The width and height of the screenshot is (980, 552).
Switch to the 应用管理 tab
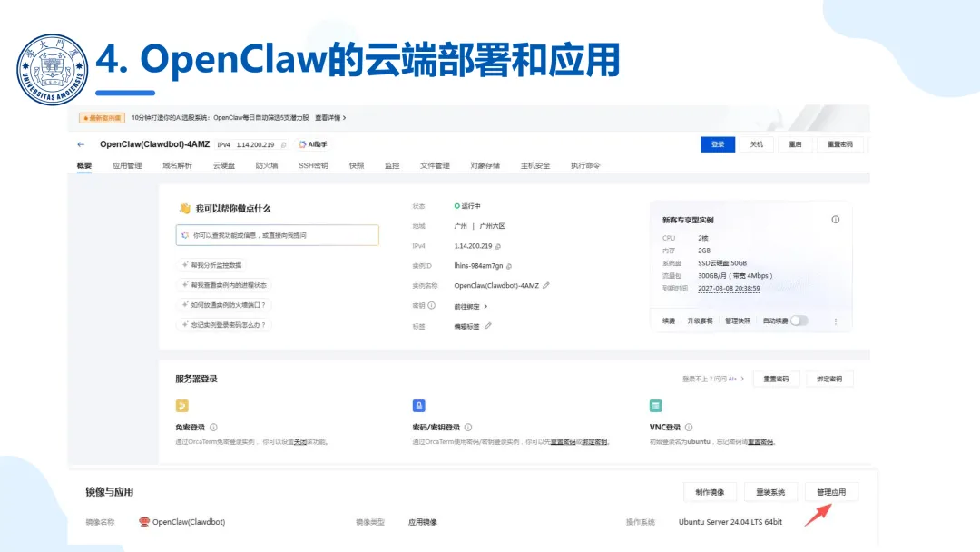(x=127, y=165)
